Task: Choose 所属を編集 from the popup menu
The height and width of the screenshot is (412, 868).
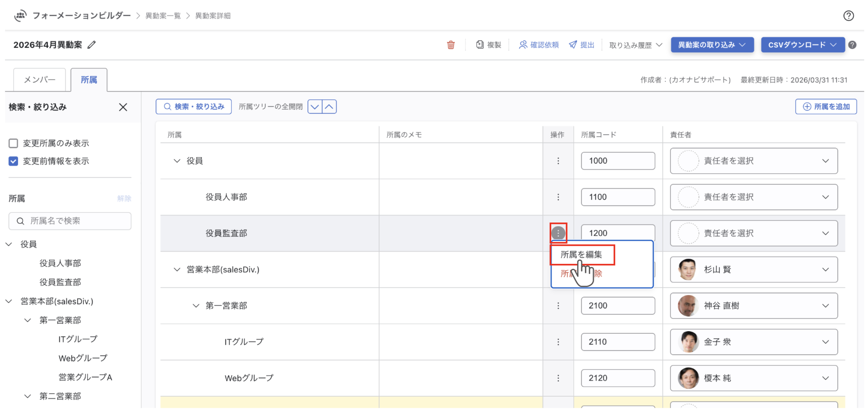Action: click(581, 255)
